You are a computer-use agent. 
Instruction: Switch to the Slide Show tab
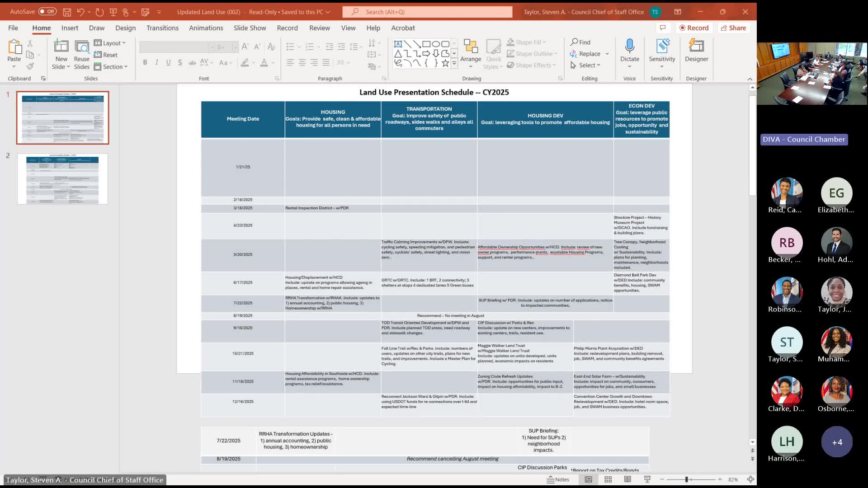tap(250, 28)
